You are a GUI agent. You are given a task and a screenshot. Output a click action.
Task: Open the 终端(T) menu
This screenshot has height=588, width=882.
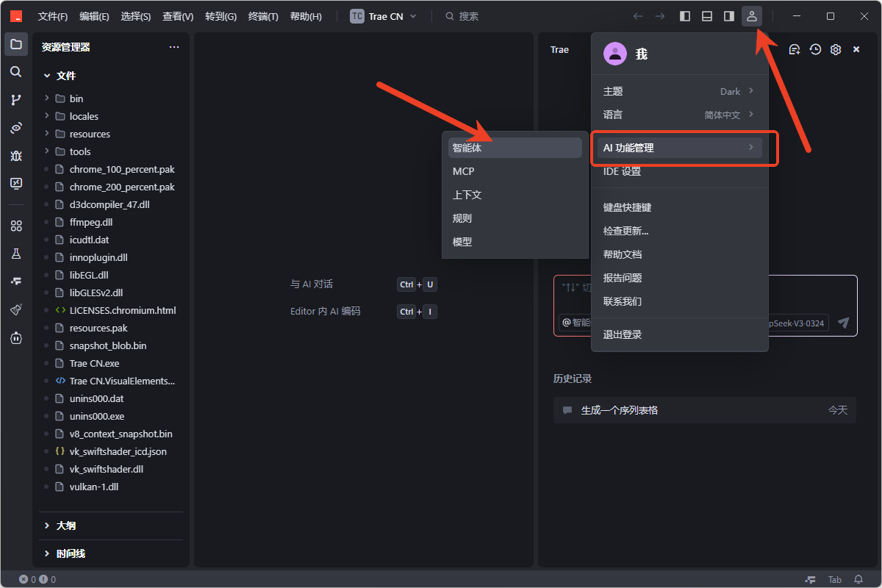[x=263, y=16]
